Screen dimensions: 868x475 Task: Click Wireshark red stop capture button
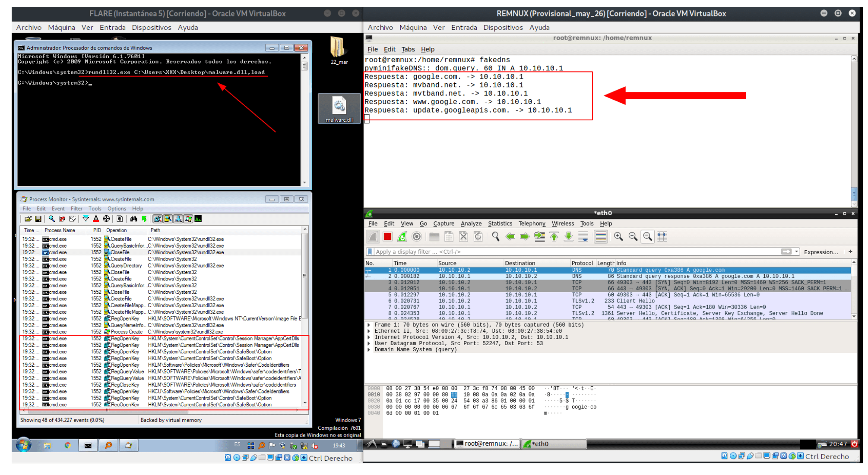(x=387, y=237)
